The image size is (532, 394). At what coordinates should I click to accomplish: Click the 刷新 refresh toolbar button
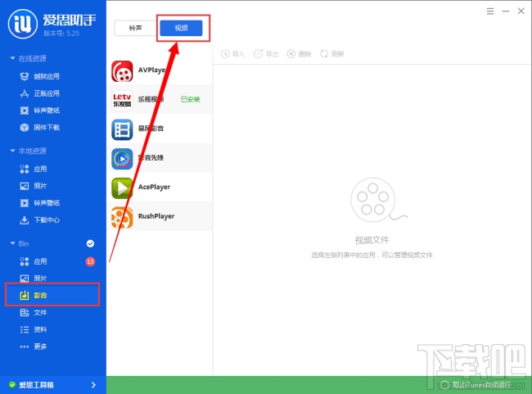(332, 54)
